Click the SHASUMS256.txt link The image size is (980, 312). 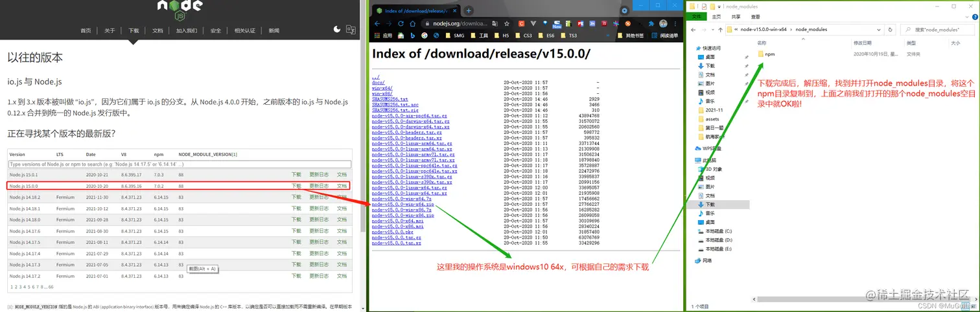tap(390, 99)
